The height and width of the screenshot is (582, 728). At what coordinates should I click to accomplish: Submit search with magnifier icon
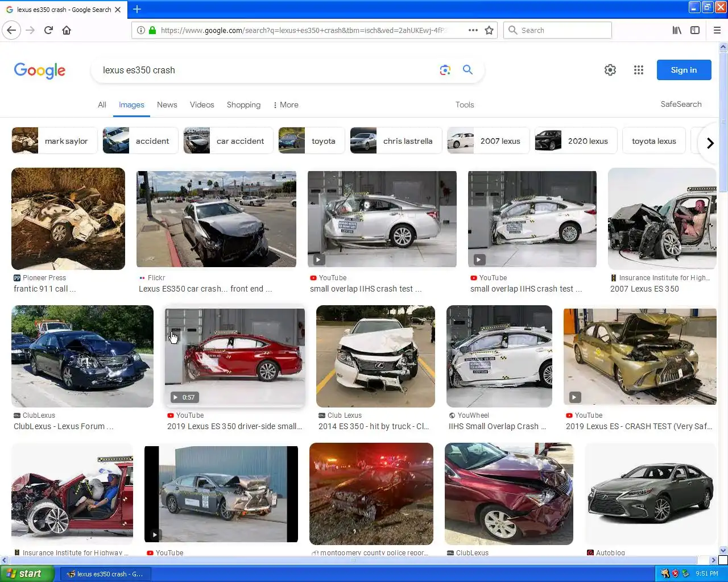point(468,70)
